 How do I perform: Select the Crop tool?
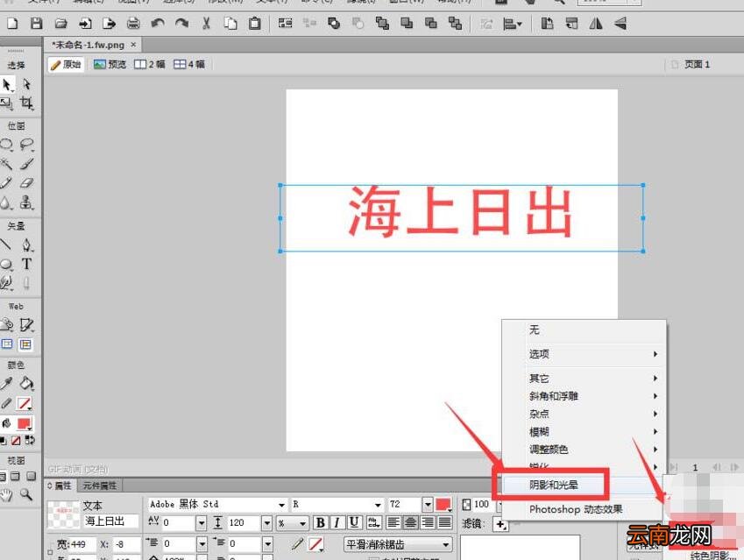(26, 103)
